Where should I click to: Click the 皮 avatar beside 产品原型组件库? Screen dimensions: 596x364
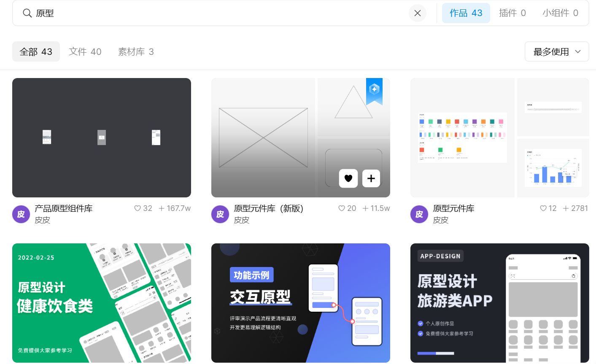click(21, 214)
